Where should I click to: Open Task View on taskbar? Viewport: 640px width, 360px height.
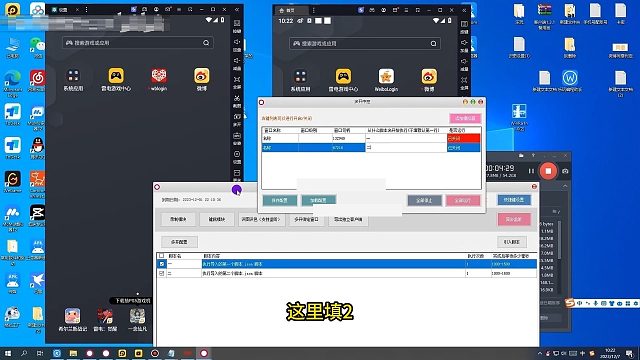click(40, 353)
